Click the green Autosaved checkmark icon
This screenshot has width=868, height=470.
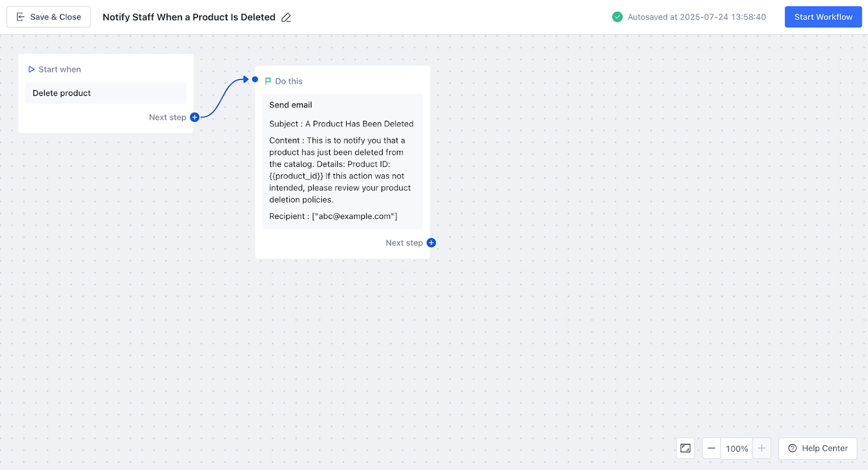click(x=617, y=17)
